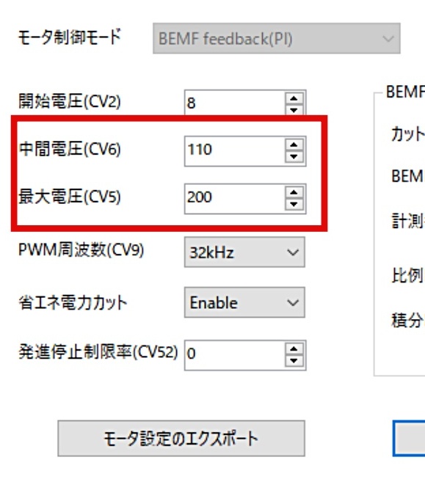This screenshot has width=425, height=504.
Task: Open the PWM周波数(CV9) 32kHz dropdown
Action: (244, 252)
